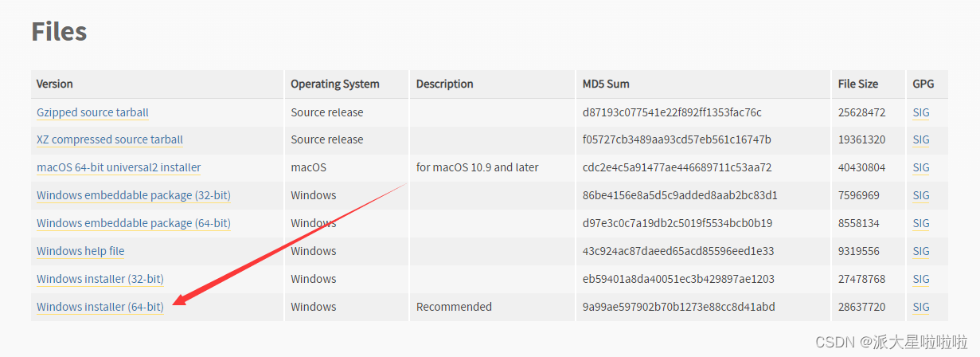Click the File Size column header

point(858,84)
